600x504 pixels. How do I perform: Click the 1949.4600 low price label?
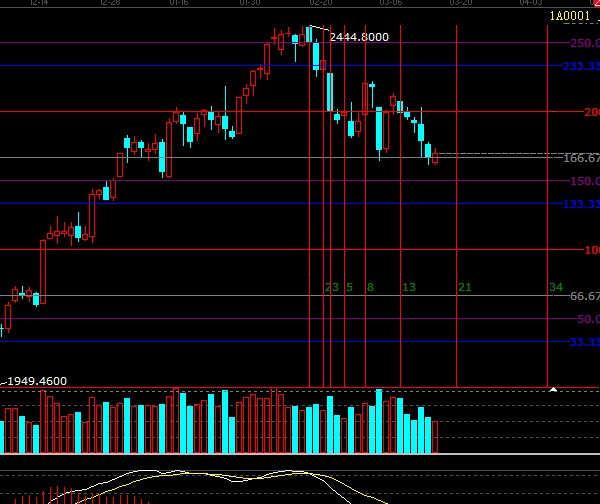tap(38, 381)
